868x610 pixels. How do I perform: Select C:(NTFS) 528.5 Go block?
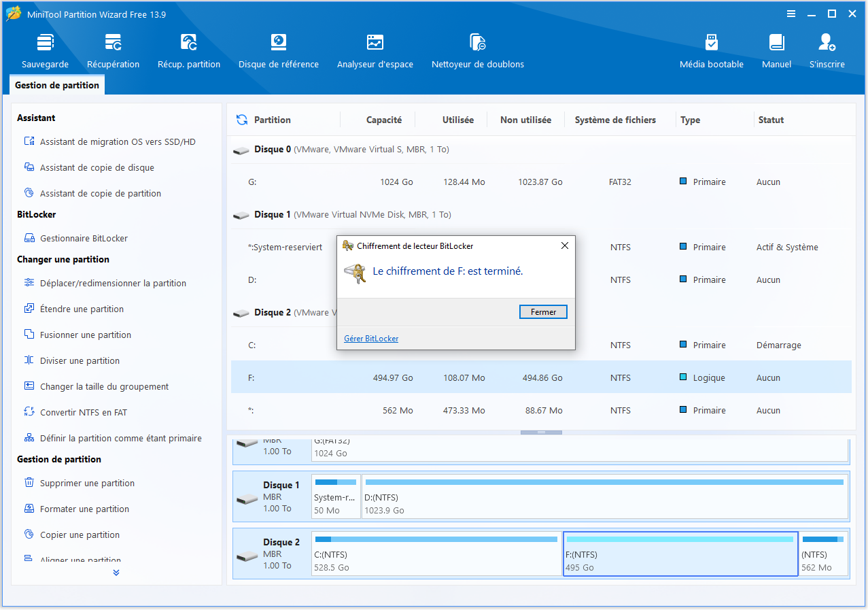click(436, 554)
